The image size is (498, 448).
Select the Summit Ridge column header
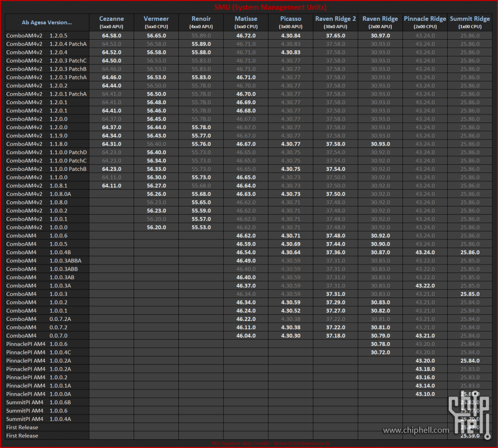tap(470, 22)
